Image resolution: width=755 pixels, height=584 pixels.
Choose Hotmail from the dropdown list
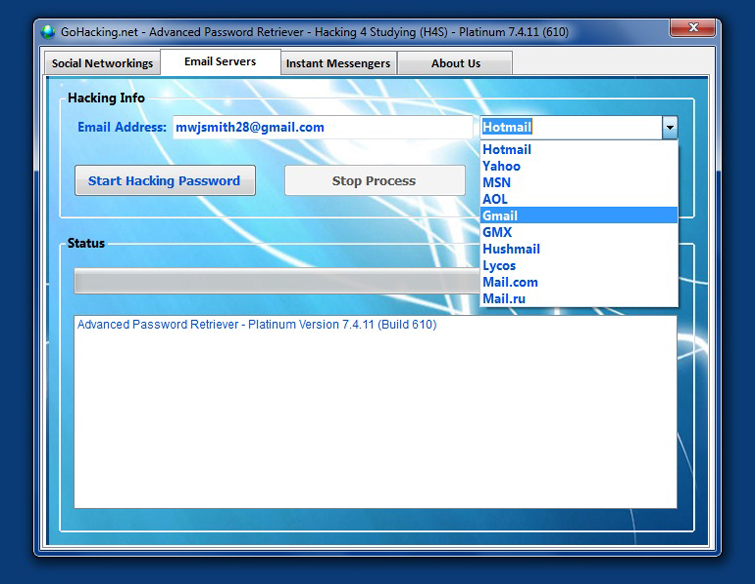click(579, 150)
